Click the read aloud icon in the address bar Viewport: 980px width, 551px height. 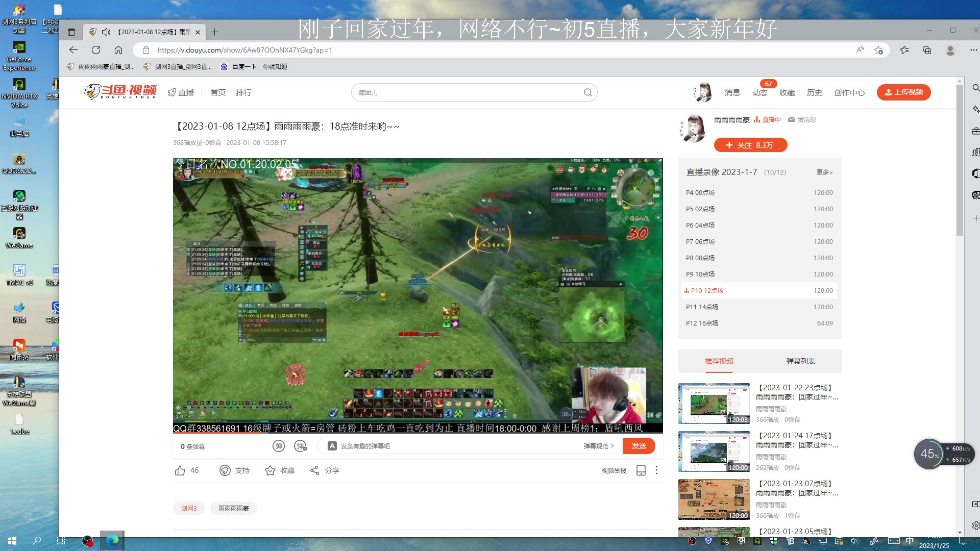tap(860, 50)
